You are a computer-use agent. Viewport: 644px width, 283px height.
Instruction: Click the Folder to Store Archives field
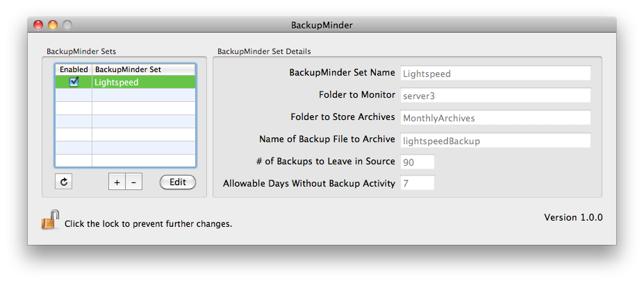click(495, 118)
